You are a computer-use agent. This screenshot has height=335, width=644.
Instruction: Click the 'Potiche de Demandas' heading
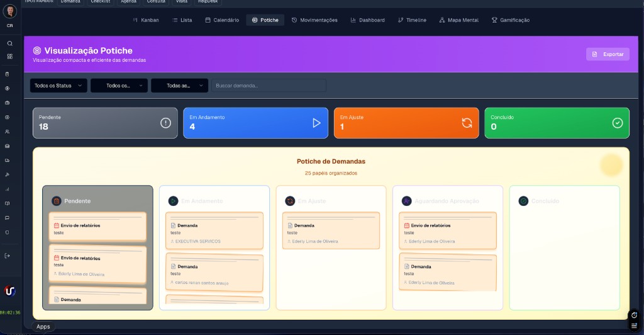click(331, 162)
